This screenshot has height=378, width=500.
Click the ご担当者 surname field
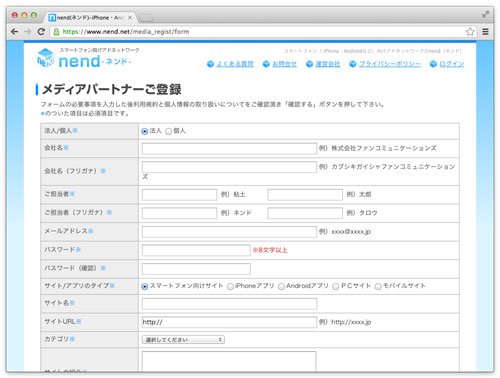(x=179, y=195)
